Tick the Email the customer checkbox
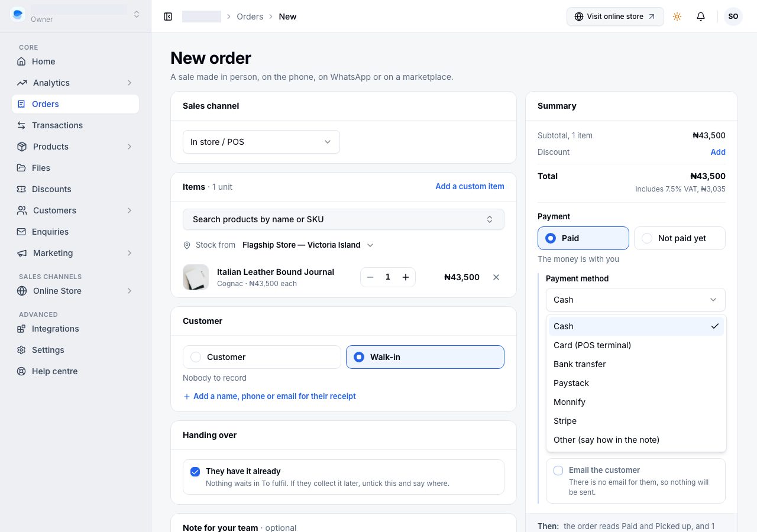The width and height of the screenshot is (757, 532). click(x=558, y=471)
